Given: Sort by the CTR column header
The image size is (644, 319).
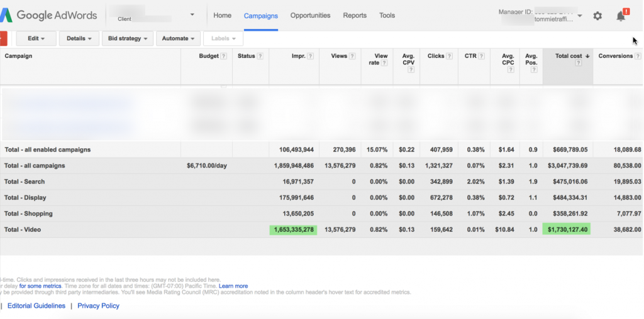Looking at the screenshot, I should tap(470, 56).
